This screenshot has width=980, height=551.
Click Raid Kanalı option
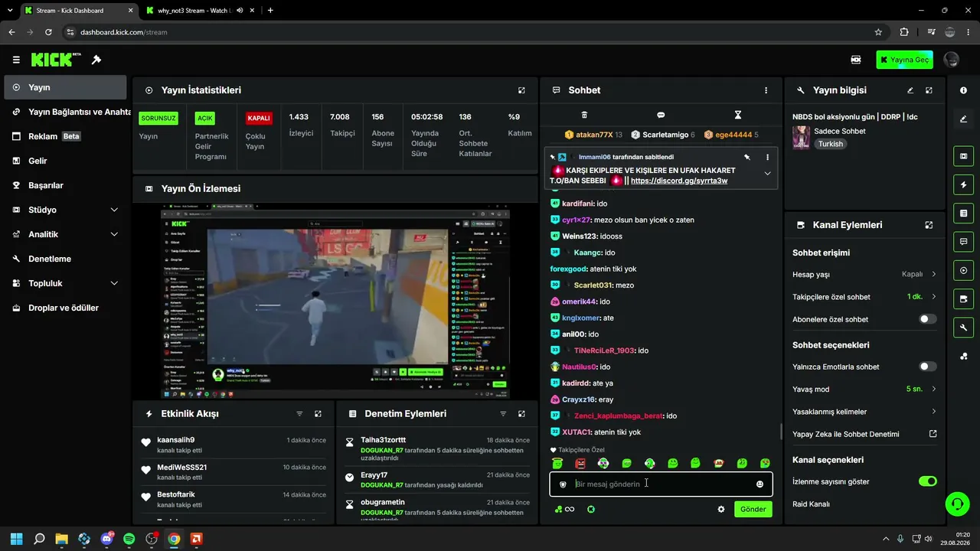811,504
